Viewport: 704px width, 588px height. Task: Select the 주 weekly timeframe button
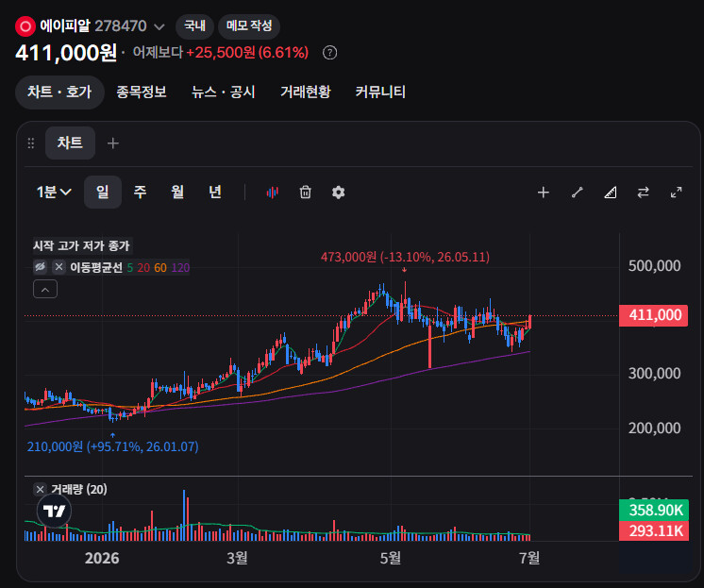coord(140,193)
